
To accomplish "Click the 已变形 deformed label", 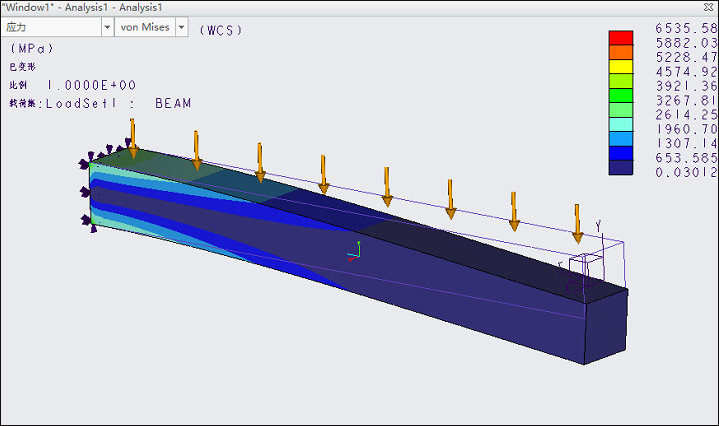I will point(22,67).
